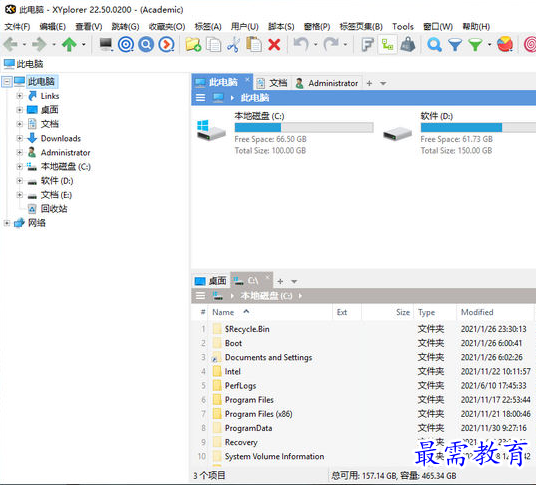Expand the Downloads tree node
The image size is (536, 485).
pos(19,138)
